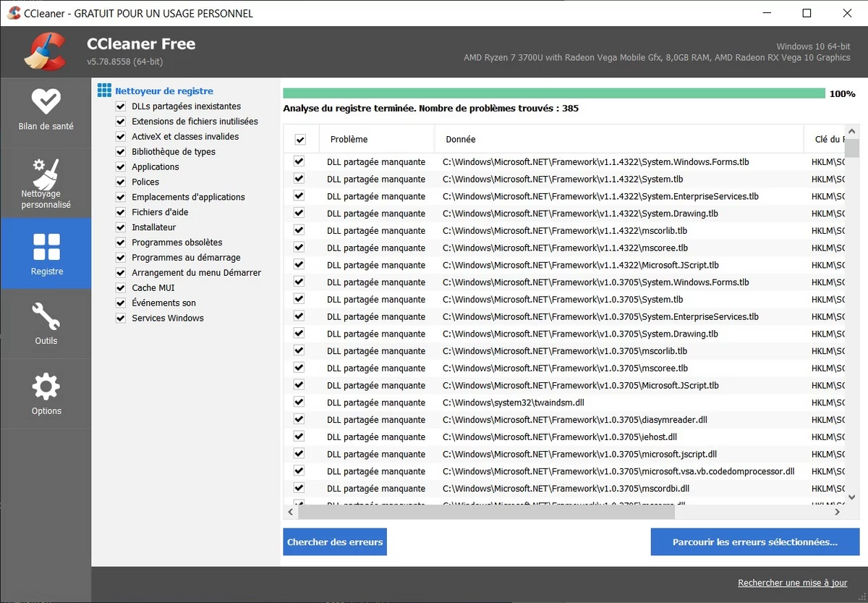Click the scan progress bar
868x603 pixels.
pyautogui.click(x=554, y=93)
